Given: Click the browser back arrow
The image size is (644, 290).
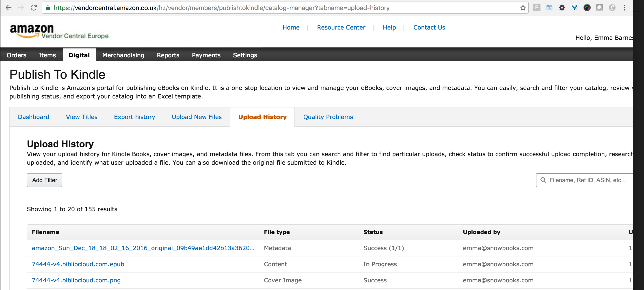Looking at the screenshot, I should (9, 8).
